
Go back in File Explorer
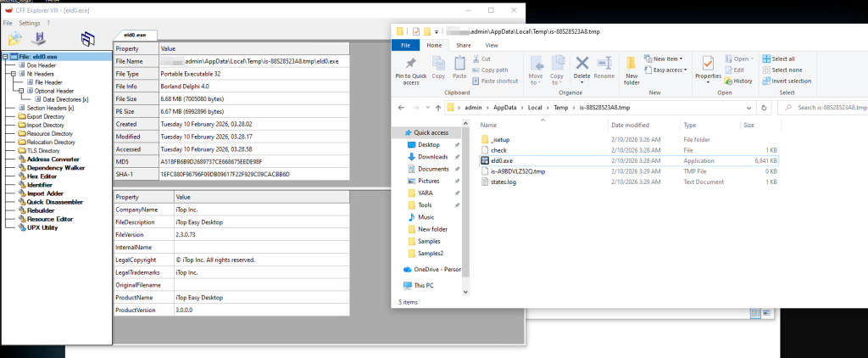point(401,108)
